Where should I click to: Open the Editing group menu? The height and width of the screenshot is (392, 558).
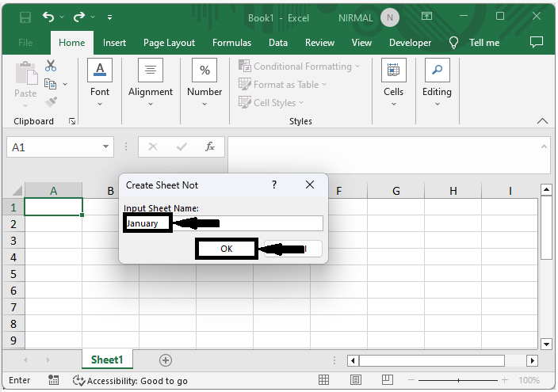[437, 83]
